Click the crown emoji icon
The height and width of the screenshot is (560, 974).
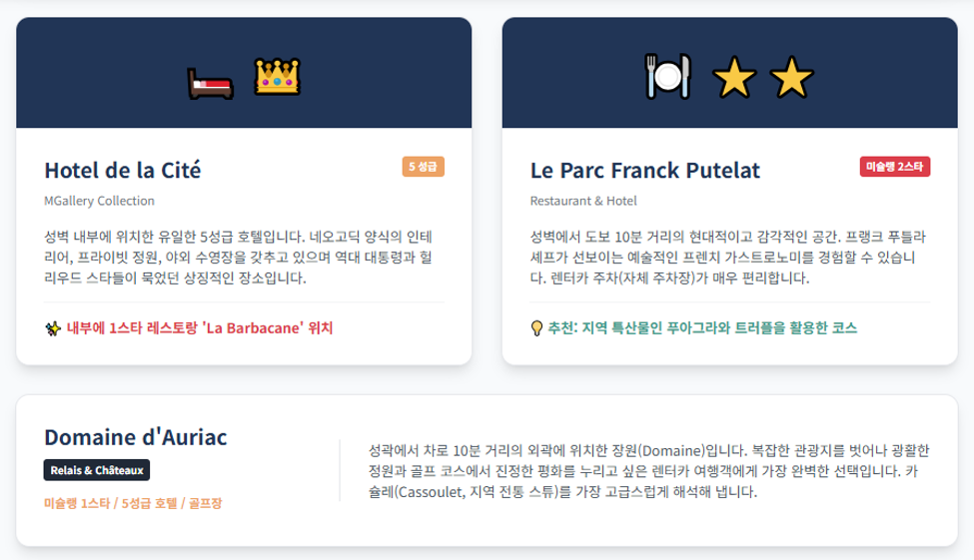(x=277, y=77)
